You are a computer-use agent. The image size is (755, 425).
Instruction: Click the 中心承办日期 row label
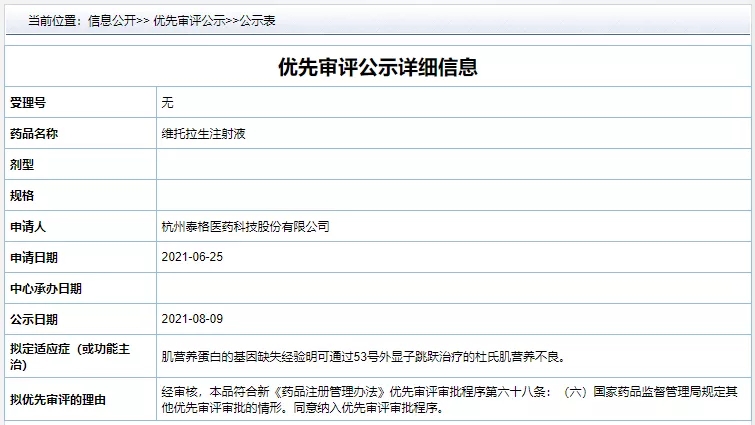pyautogui.click(x=46, y=288)
